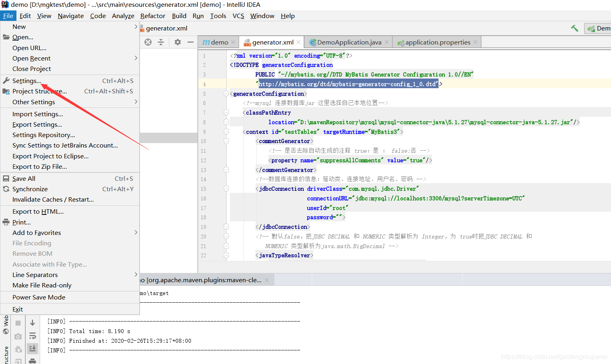Click the wrench icon in the top-right toolbar
This screenshot has width=611, height=364.
(574, 28)
